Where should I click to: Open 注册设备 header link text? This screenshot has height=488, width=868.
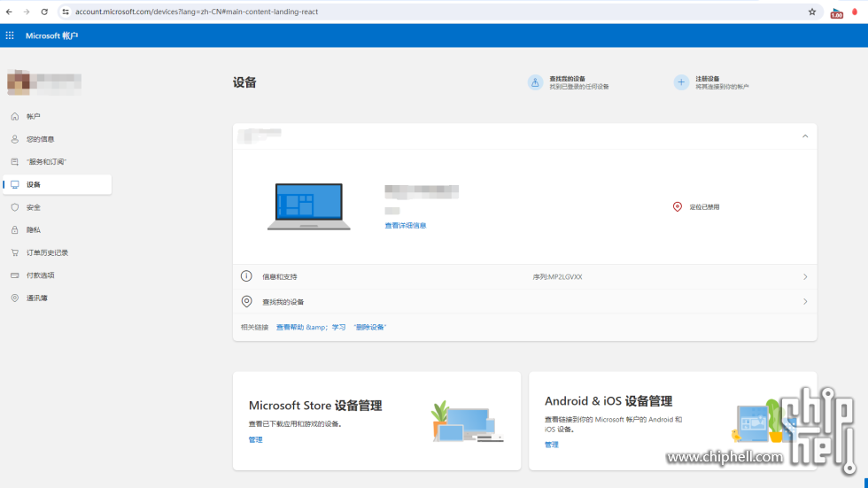(x=708, y=79)
